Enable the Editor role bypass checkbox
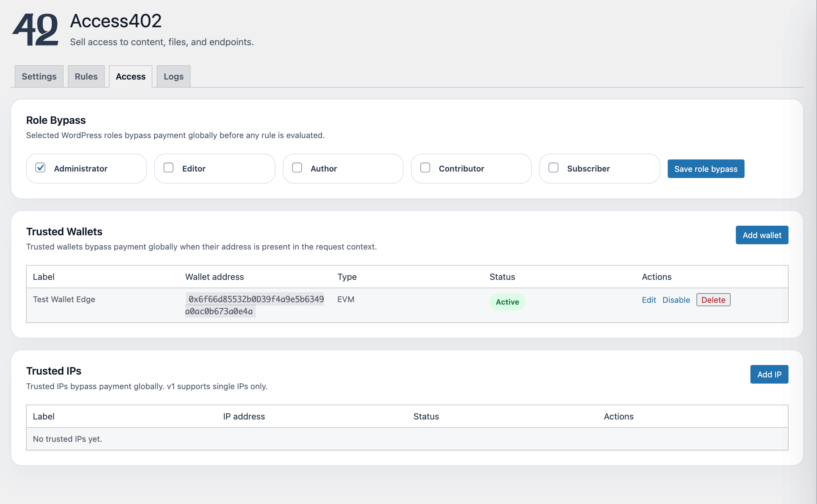Image resolution: width=817 pixels, height=504 pixels. (168, 168)
